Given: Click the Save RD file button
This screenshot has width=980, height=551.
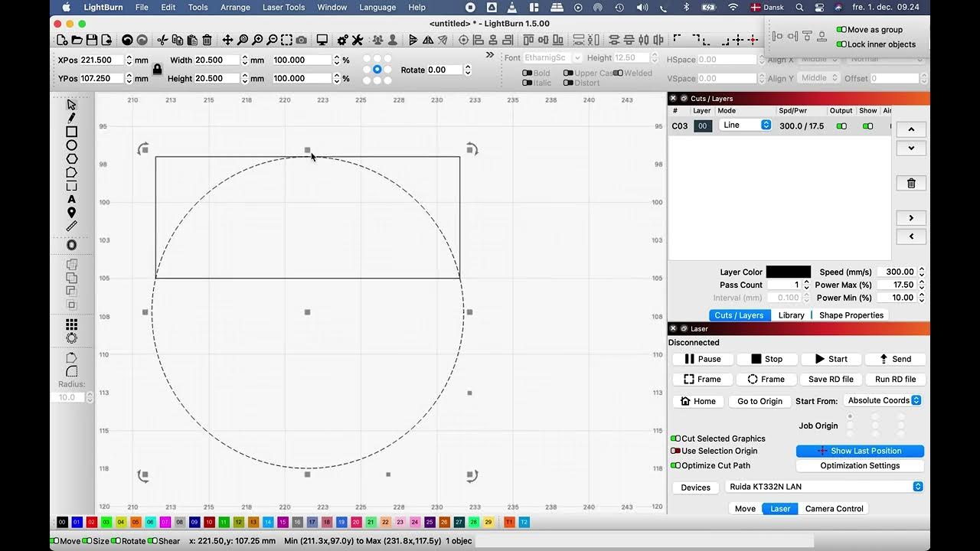Looking at the screenshot, I should coord(831,379).
